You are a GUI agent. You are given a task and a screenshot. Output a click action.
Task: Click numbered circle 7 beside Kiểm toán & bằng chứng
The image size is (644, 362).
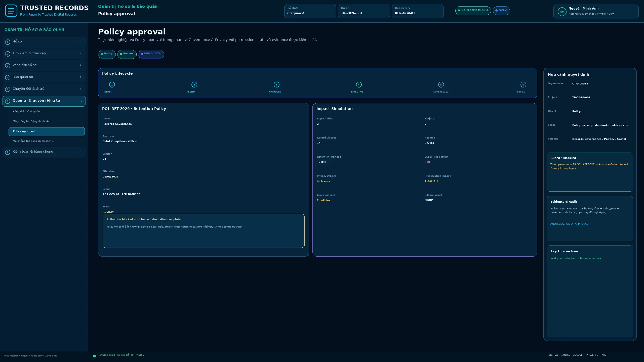(8, 152)
